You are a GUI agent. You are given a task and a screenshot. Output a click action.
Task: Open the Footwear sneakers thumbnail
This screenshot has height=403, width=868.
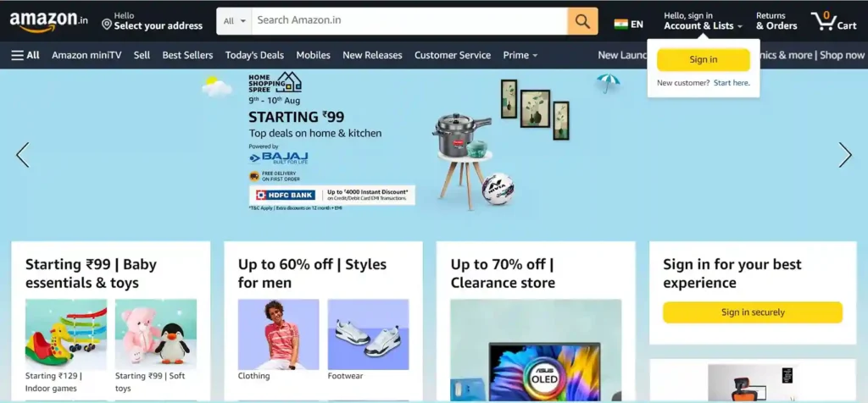pyautogui.click(x=368, y=334)
